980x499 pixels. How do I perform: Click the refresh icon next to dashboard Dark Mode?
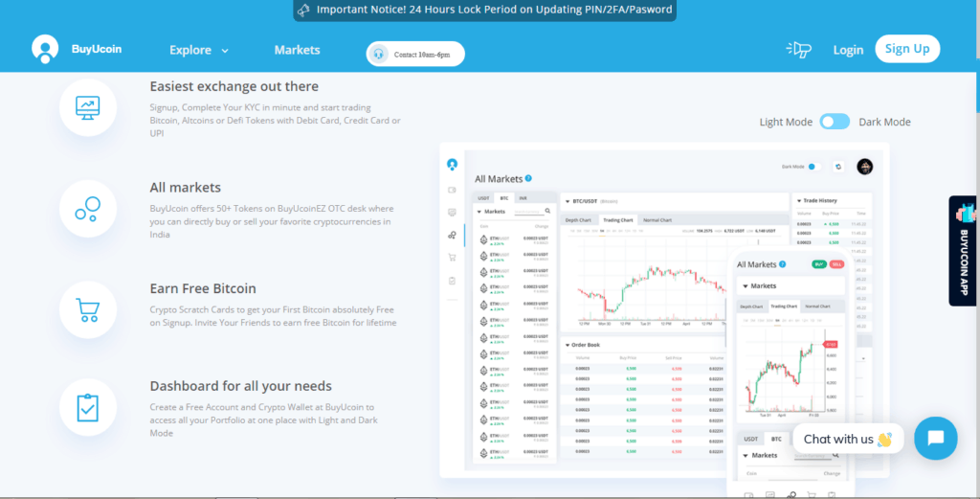pos(838,167)
